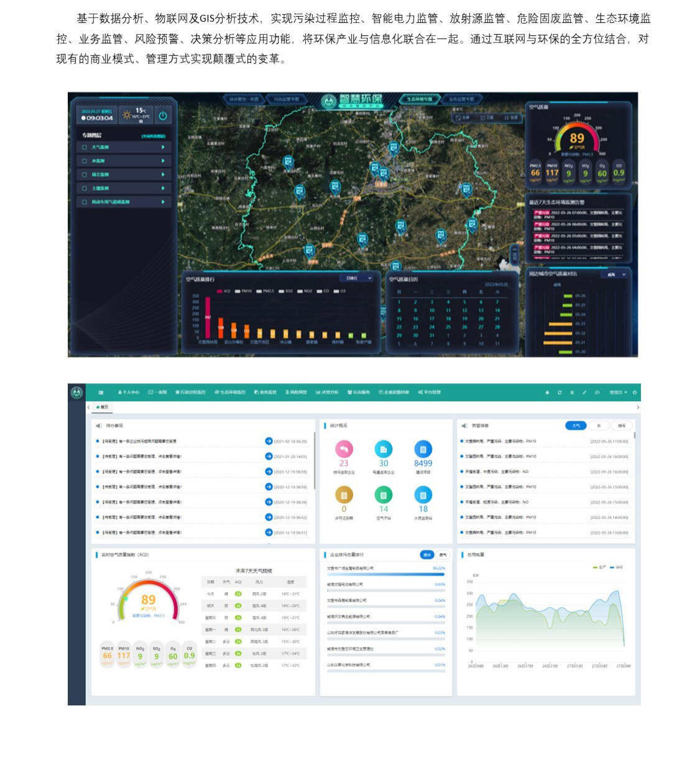The width and height of the screenshot is (700, 762).
Task: Tick the 扬尘监测 layer checkbox
Action: [85, 175]
